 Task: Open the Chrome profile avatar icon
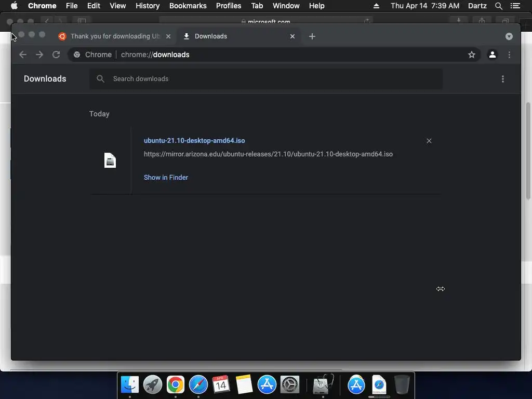click(x=493, y=55)
